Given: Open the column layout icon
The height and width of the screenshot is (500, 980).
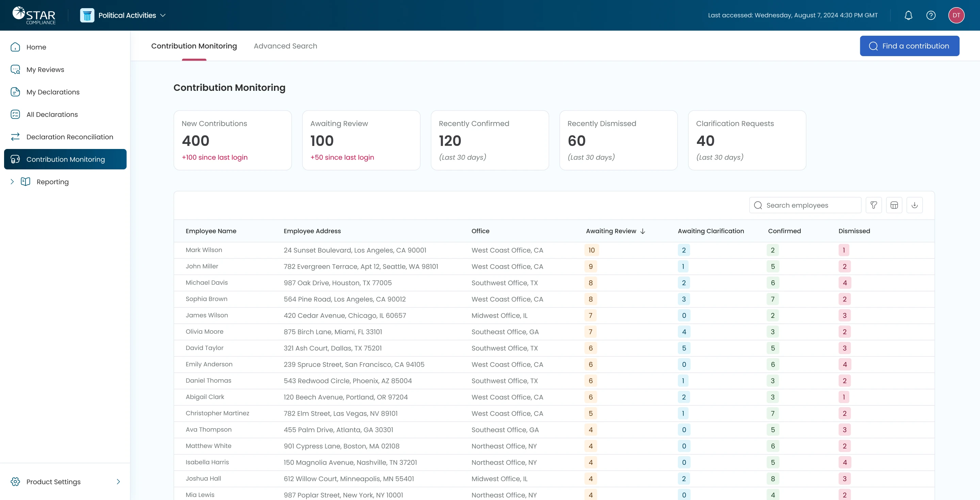Looking at the screenshot, I should pyautogui.click(x=894, y=205).
